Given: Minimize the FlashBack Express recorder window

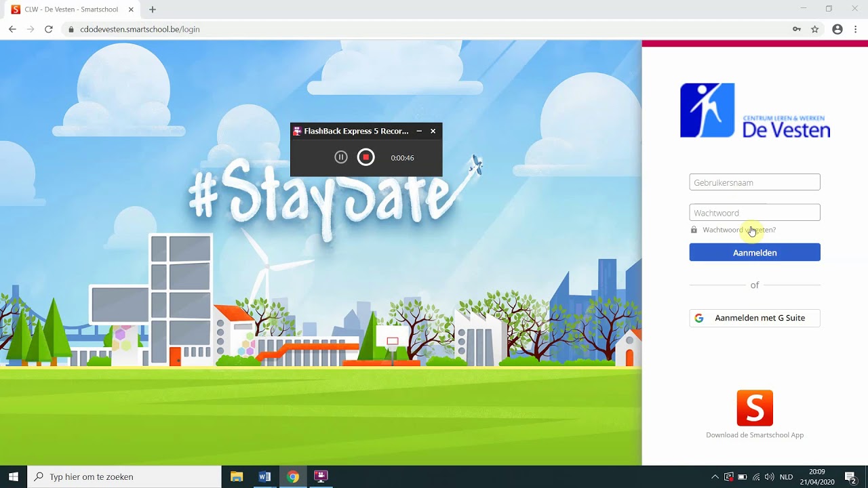Looking at the screenshot, I should pos(419,131).
